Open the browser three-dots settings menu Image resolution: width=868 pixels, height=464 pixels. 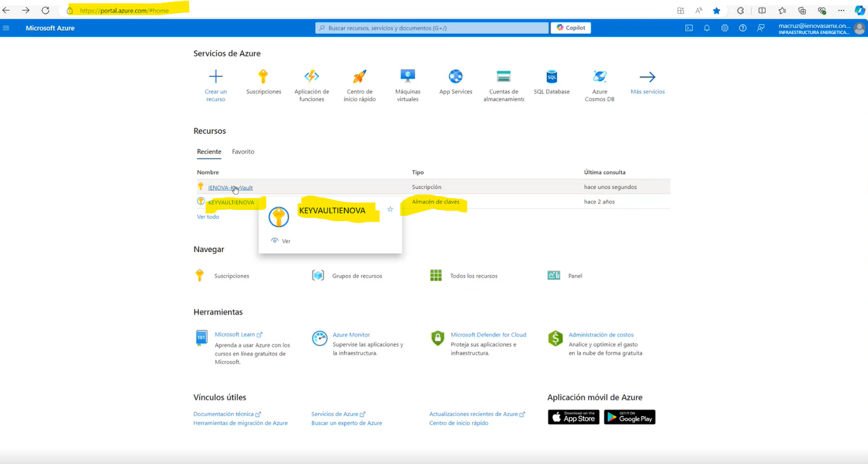pos(841,11)
